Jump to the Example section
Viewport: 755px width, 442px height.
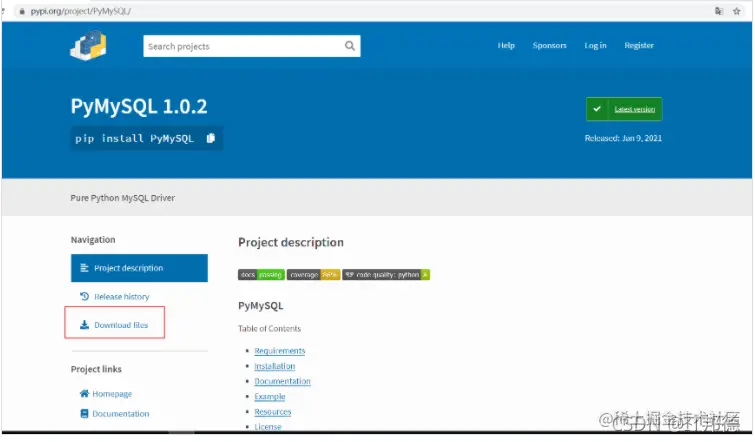(x=270, y=396)
